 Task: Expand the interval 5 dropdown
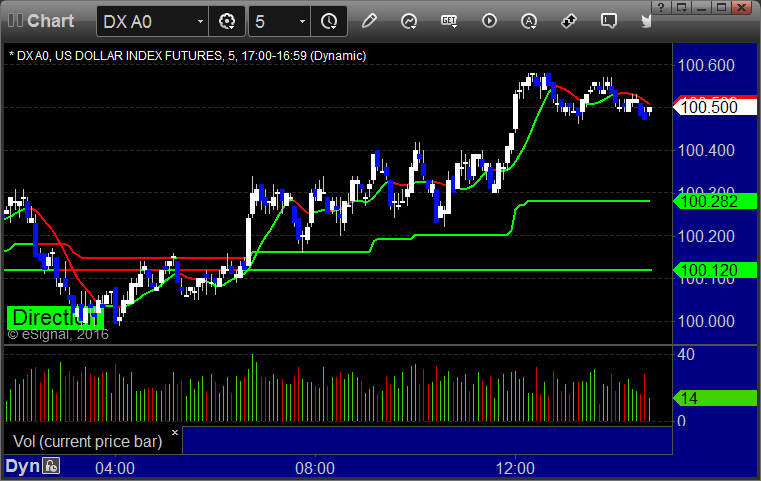(x=302, y=21)
